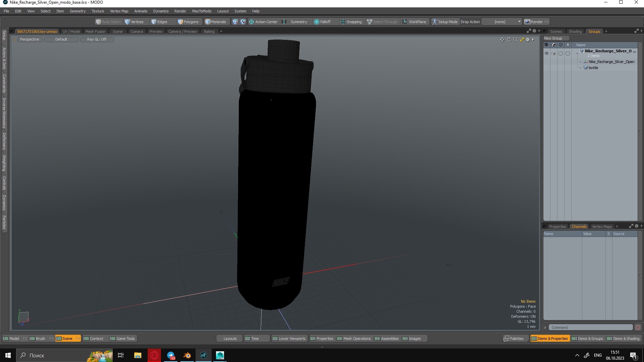Open Blender from the taskbar

click(x=187, y=355)
